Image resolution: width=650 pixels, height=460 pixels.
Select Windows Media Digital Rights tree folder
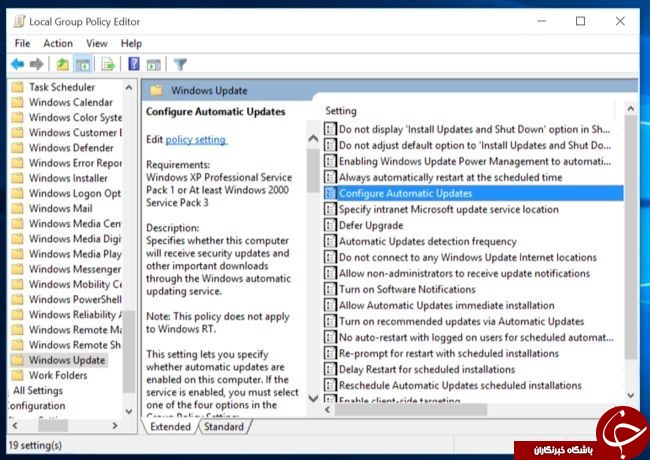75,239
